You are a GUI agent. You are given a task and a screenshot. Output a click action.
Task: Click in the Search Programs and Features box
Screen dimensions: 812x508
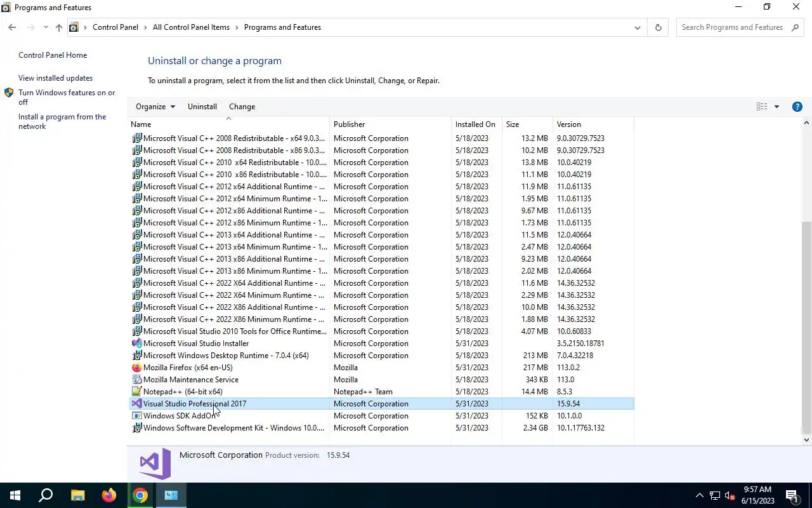pos(732,27)
